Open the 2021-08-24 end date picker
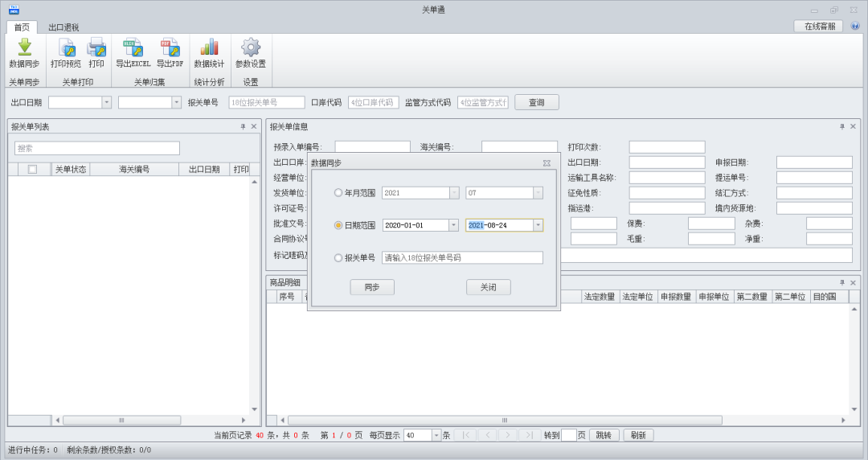 538,225
